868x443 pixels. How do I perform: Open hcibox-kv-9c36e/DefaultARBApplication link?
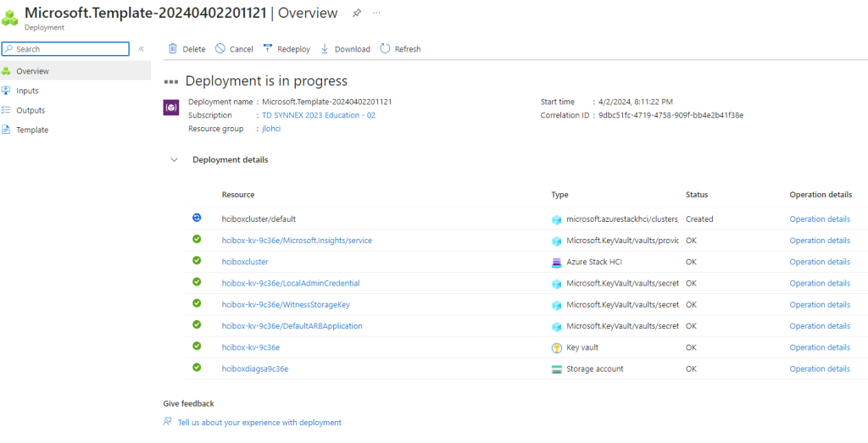click(x=292, y=326)
